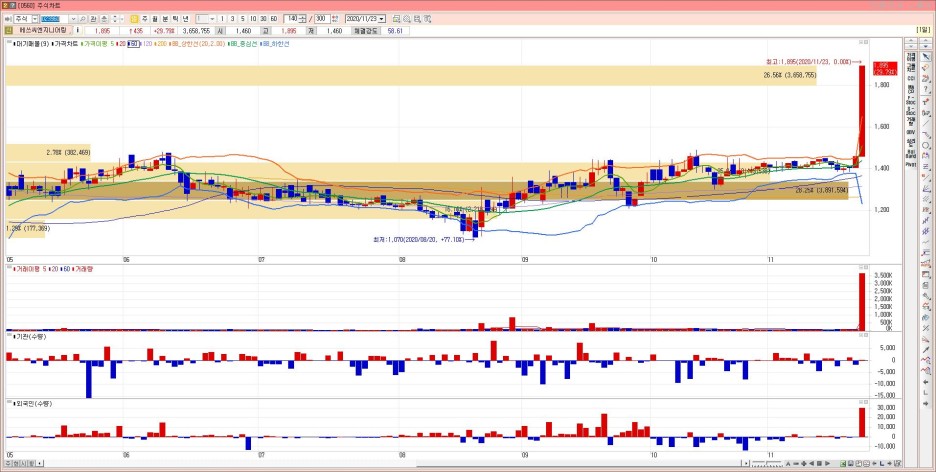The height and width of the screenshot is (472, 936).
Task: Select the diagonal trend line tool
Action: 925,123
